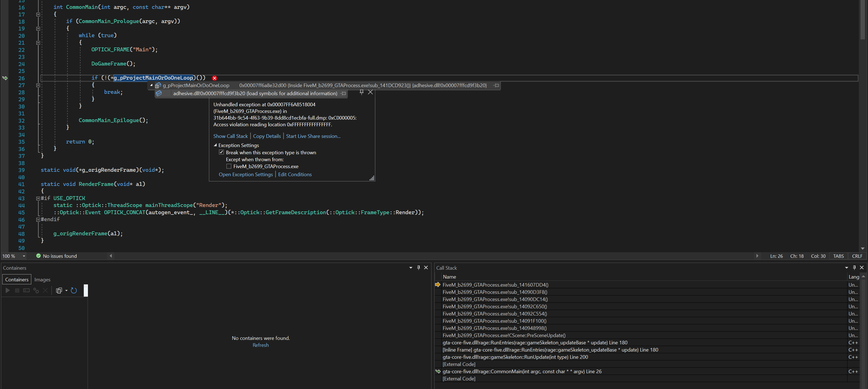The height and width of the screenshot is (389, 868).
Task: Pin the g_pProjectMainOrDoOneLoop datatip
Action: point(496,85)
